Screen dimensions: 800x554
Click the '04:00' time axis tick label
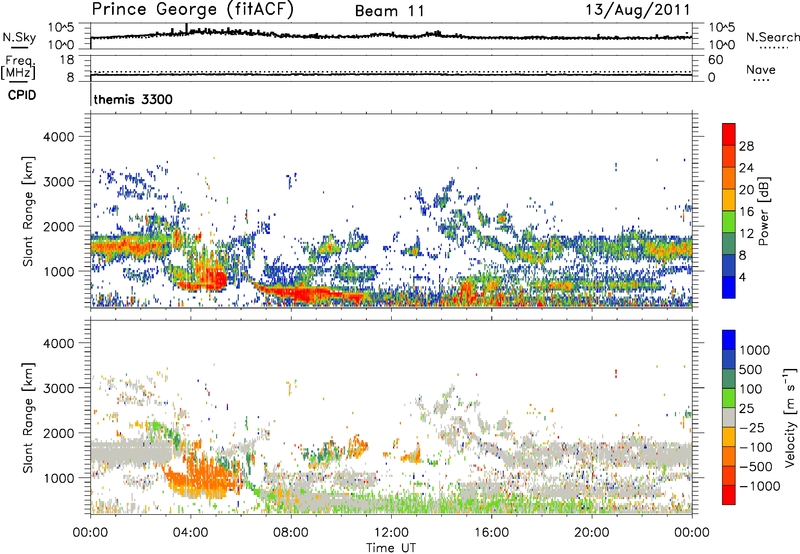point(191,533)
